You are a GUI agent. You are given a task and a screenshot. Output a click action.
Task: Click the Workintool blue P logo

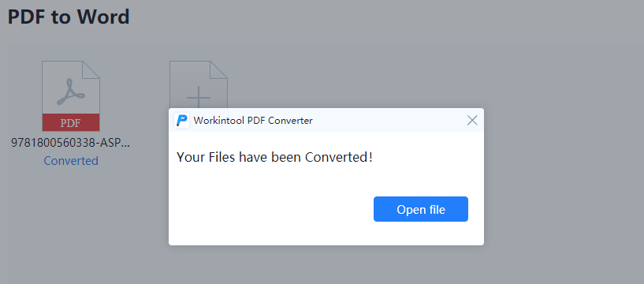pyautogui.click(x=181, y=121)
